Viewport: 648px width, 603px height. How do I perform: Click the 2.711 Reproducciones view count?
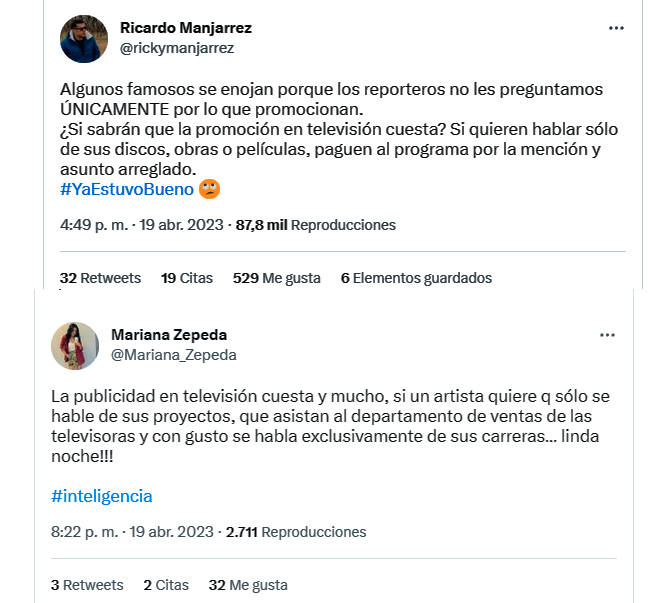[x=296, y=532]
